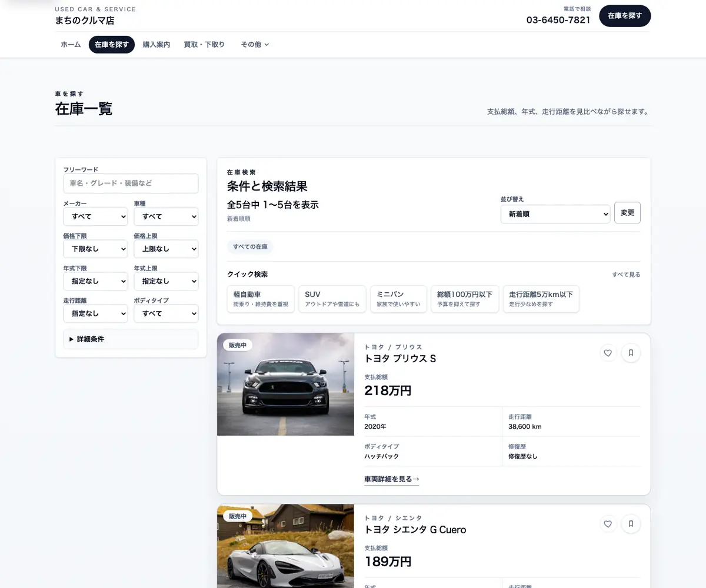Click the 修復歴なし value
706x588 pixels.
coord(523,456)
